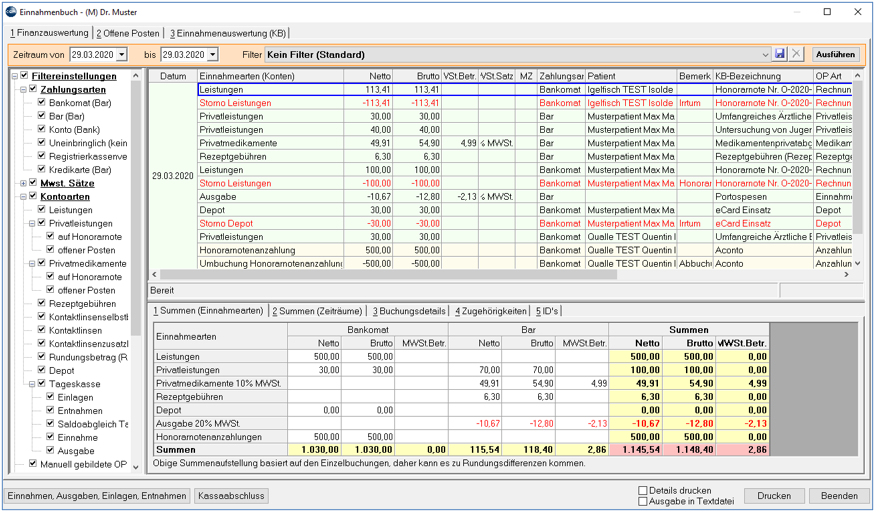Viewport: 875px width, 512px height.
Task: Select the Summen (Zeiträume) tab
Action: click(x=317, y=311)
